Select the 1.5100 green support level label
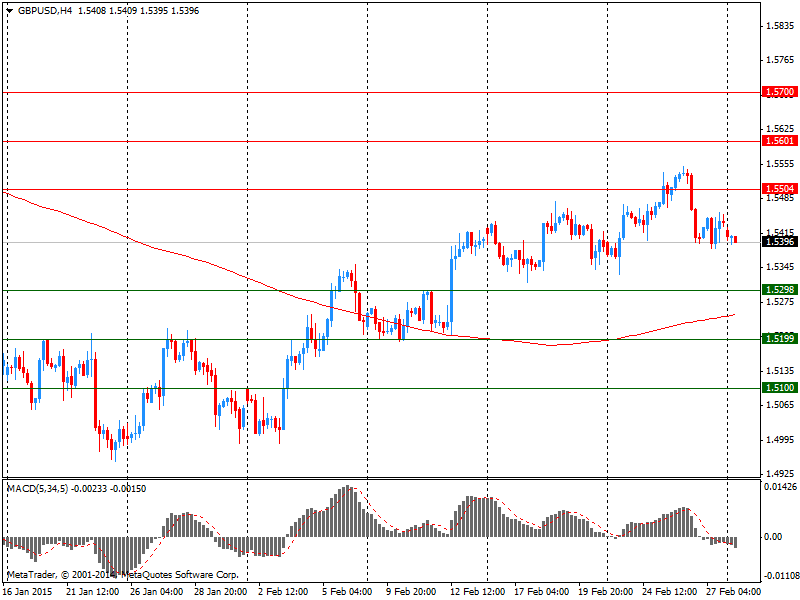The image size is (800, 600). (779, 388)
